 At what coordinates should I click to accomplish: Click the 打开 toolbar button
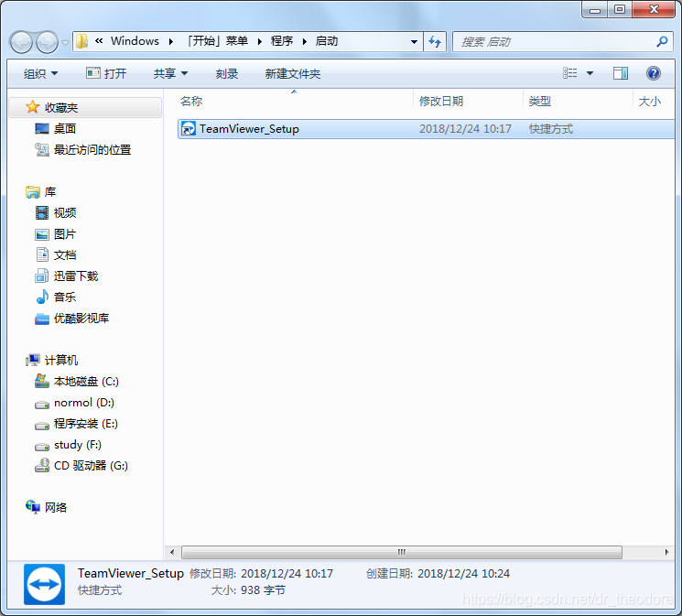click(106, 73)
